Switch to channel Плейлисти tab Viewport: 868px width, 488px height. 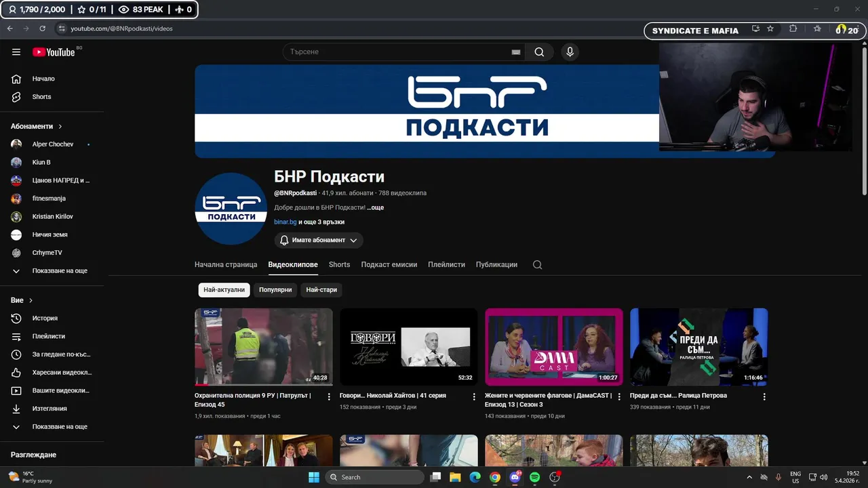point(446,264)
